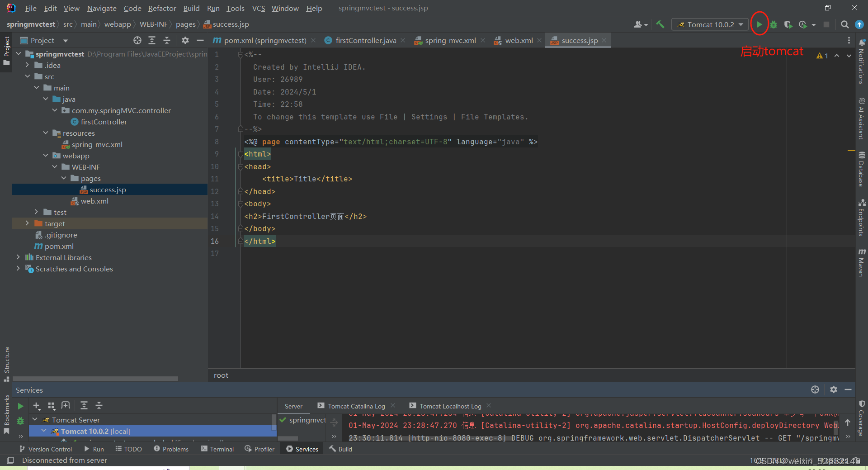Select opened file locate target icon

[x=137, y=40]
